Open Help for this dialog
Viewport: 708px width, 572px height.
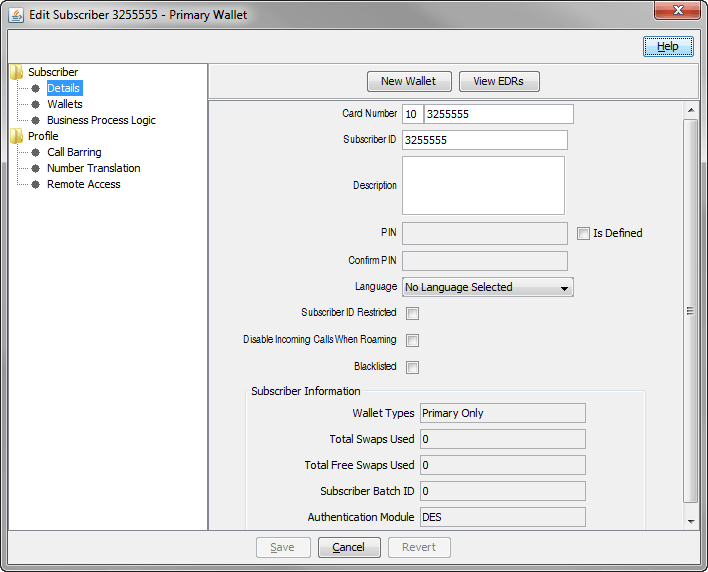click(x=668, y=47)
